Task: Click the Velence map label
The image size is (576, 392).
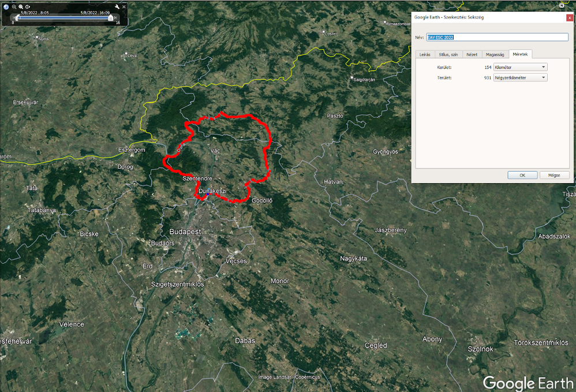Action: [x=72, y=324]
